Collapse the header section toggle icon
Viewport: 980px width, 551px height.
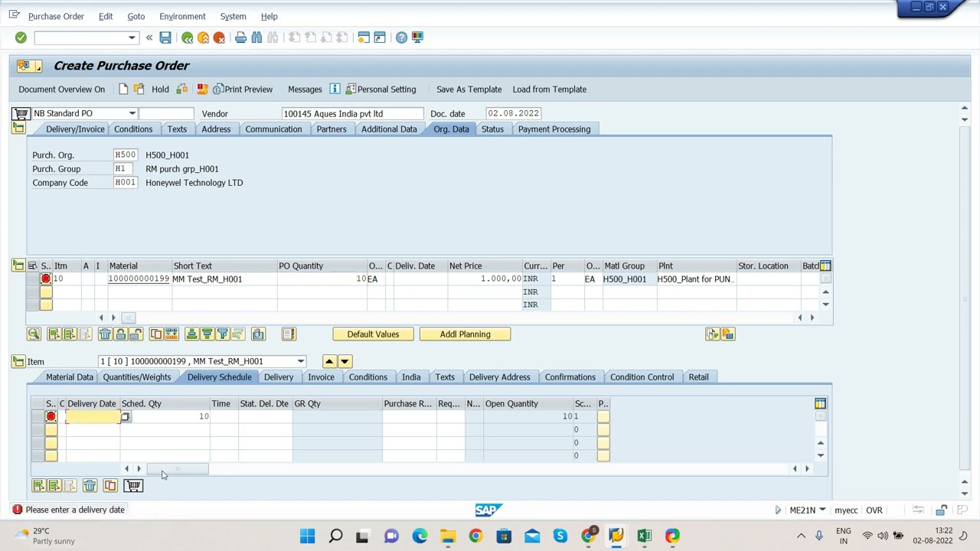pos(18,129)
